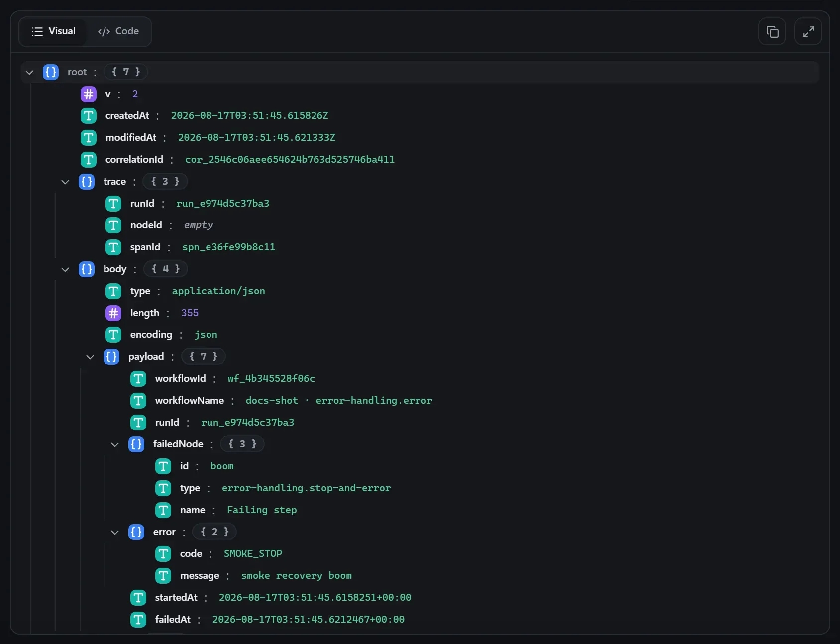Image resolution: width=840 pixels, height=644 pixels.
Task: Click the error { 2 } count badge
Action: [214, 532]
